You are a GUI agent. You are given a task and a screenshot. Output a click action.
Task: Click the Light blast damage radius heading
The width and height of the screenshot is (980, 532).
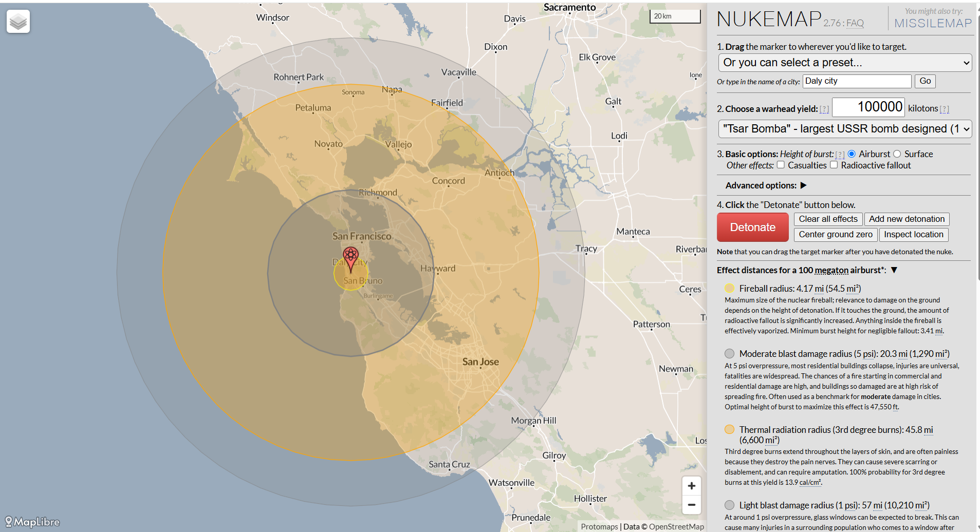835,505
